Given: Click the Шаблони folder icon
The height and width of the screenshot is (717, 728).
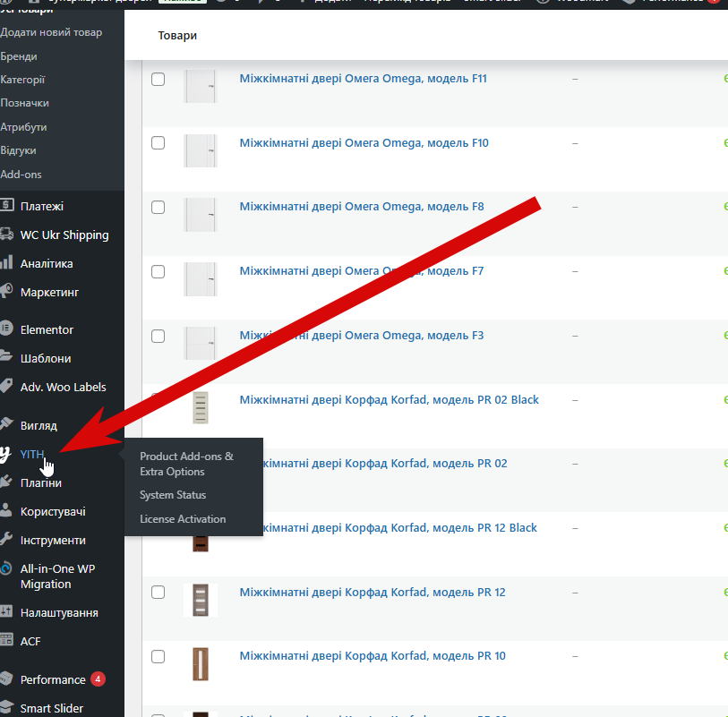Looking at the screenshot, I should 6,356.
